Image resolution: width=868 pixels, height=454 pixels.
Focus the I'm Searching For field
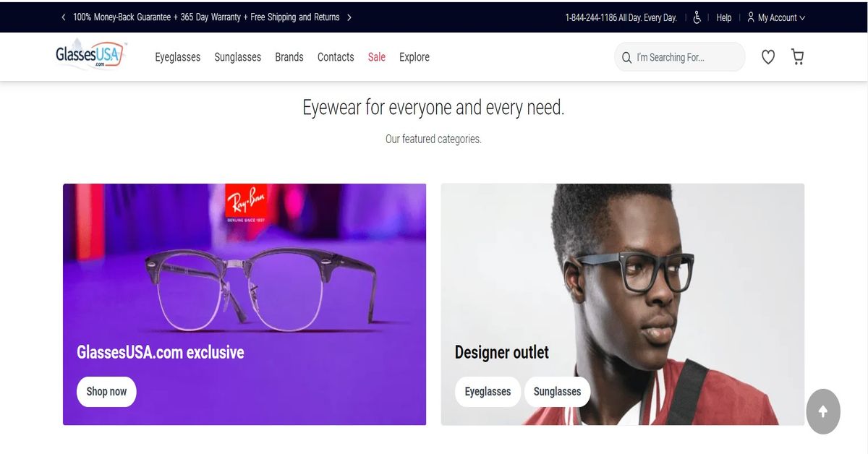click(680, 57)
